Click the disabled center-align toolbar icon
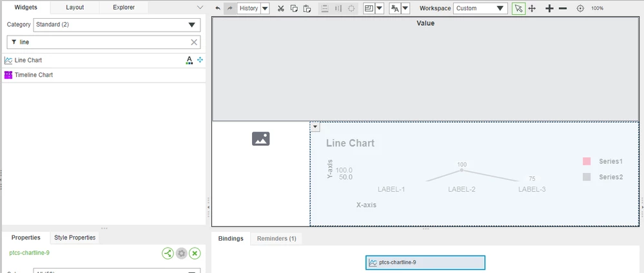The width and height of the screenshot is (644, 273). pos(351,8)
